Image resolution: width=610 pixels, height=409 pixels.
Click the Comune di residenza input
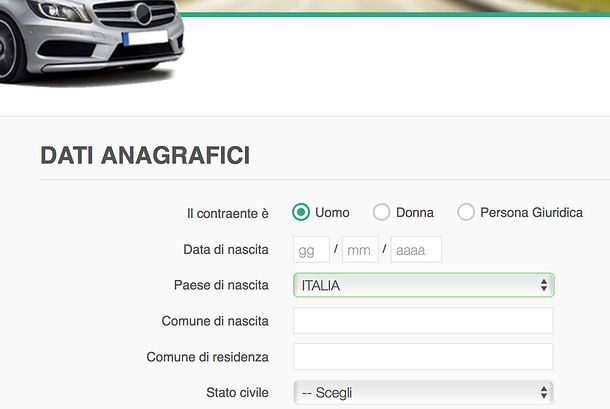[423, 356]
